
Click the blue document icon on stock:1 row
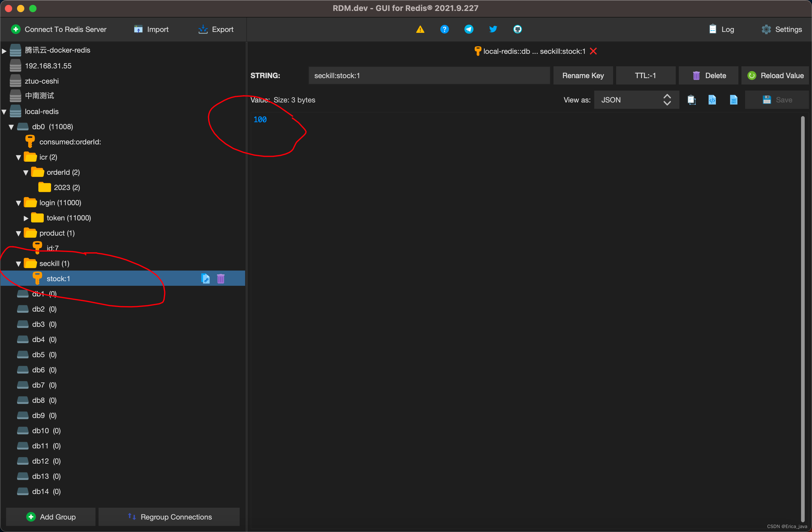[x=205, y=279]
